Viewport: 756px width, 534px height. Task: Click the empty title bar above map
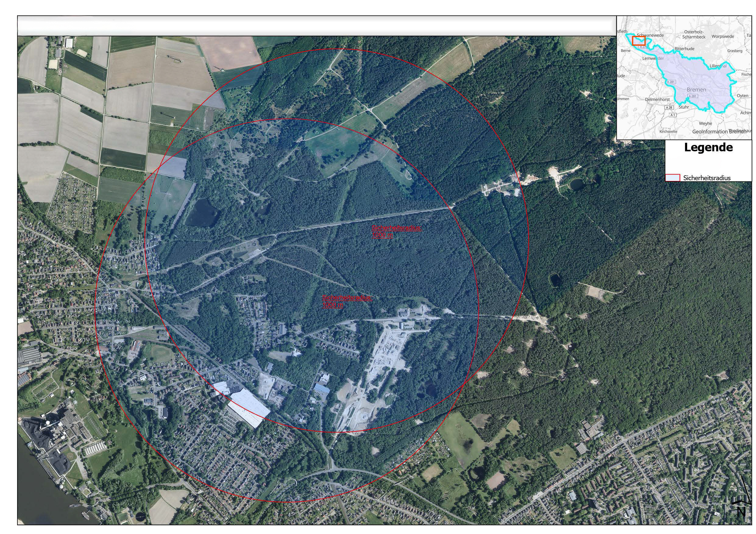316,26
